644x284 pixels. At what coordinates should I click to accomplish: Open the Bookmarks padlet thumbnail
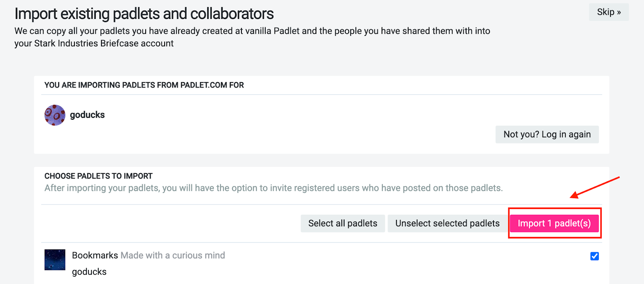[x=55, y=260]
